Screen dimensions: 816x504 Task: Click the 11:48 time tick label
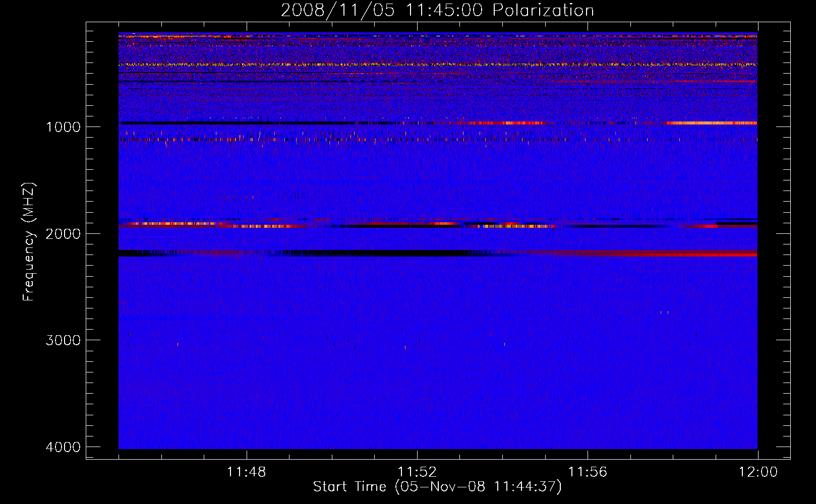pyautogui.click(x=247, y=472)
